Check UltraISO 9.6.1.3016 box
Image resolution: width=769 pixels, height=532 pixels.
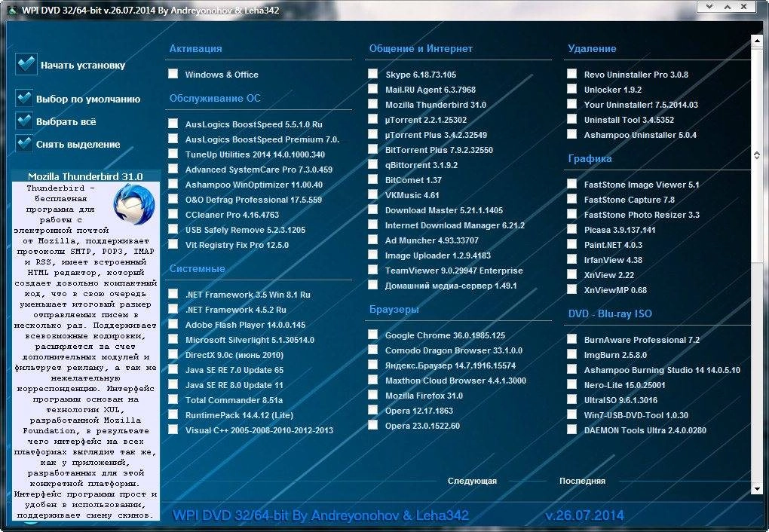[571, 399]
